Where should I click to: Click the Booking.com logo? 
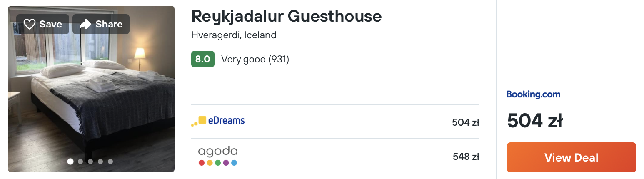[x=533, y=94]
